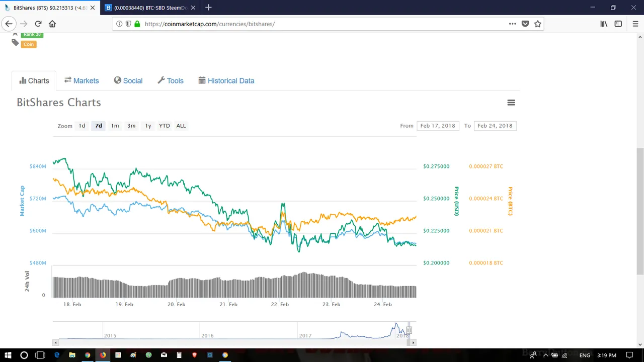Screen dimensions: 644x362
Task: Set chart zoom to ALL
Action: coord(181,126)
